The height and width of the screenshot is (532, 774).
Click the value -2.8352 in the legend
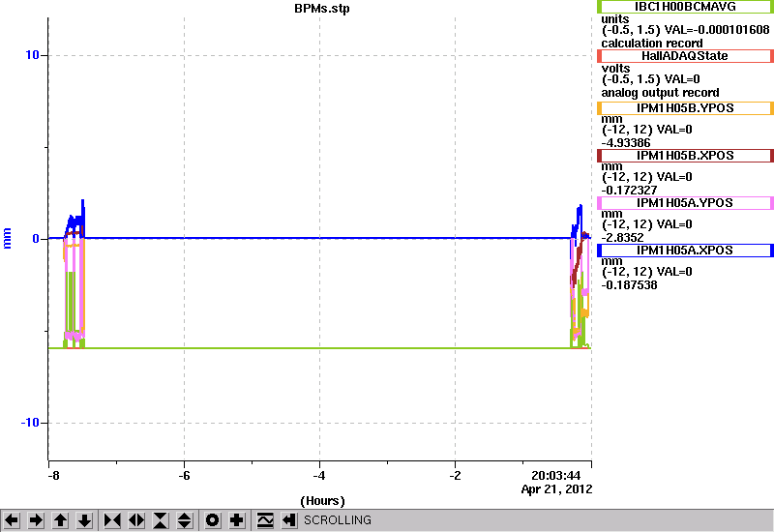tap(622, 237)
